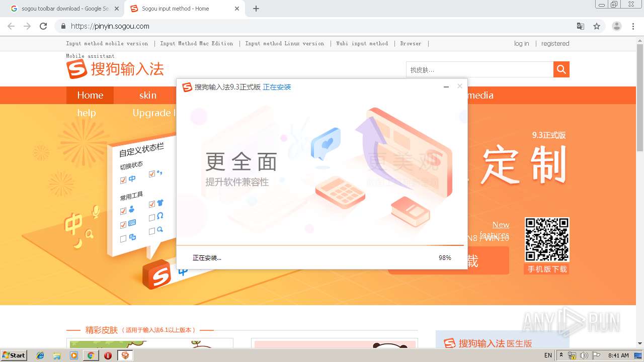Go forward with the browser forward arrow
Viewport: 644px width, 362px height.
27,26
